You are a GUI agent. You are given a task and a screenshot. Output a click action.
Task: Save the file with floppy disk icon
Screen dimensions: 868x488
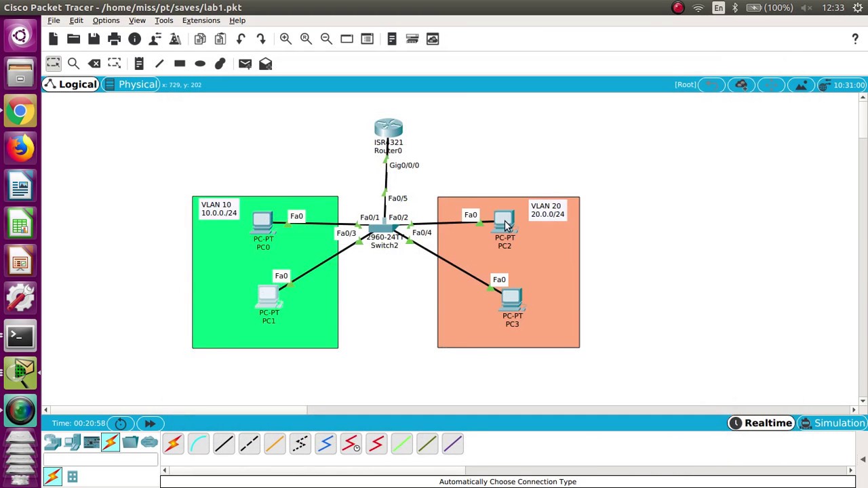[x=94, y=39]
